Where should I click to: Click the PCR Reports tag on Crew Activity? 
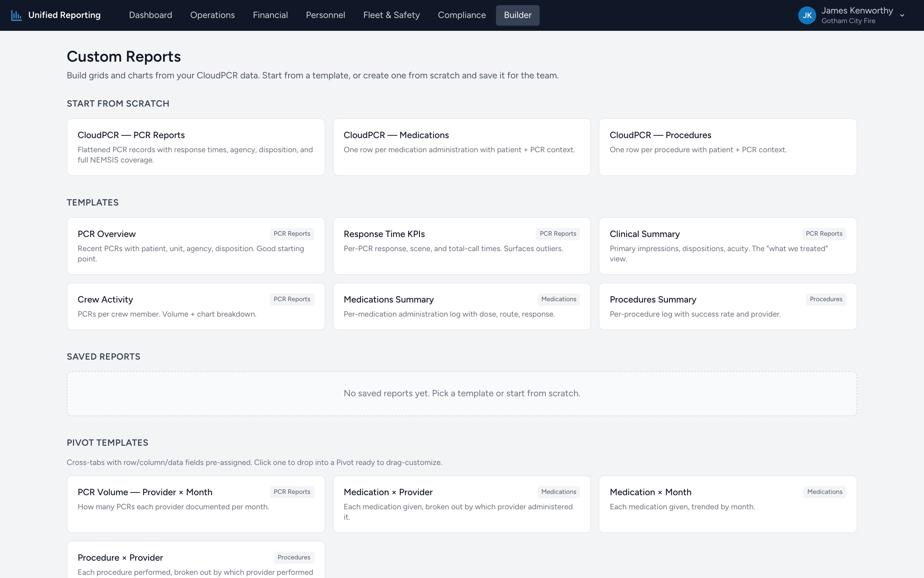point(292,299)
